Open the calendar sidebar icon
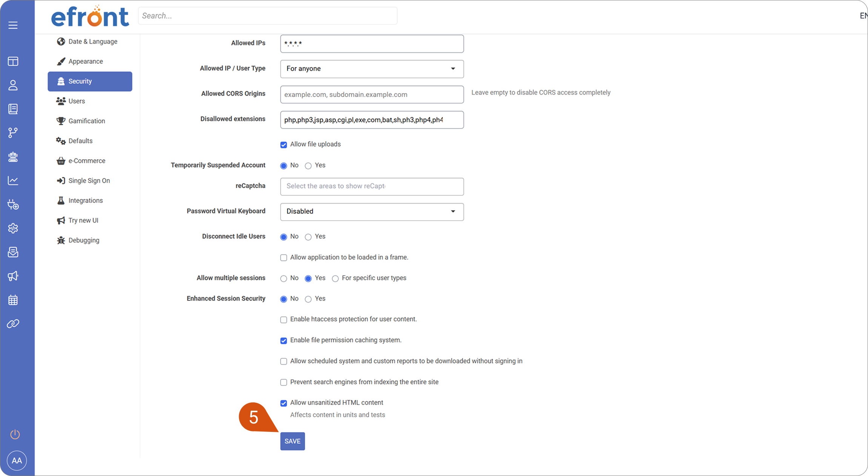The height and width of the screenshot is (476, 868). tap(13, 300)
